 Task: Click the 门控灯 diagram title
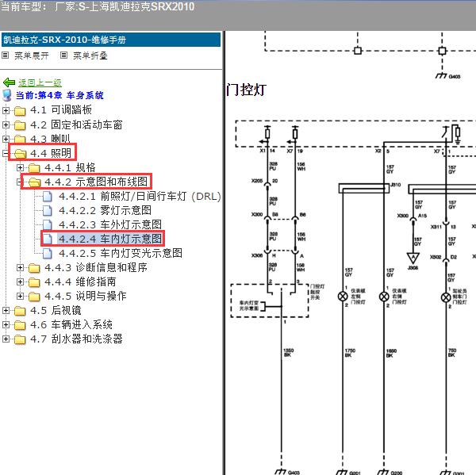[246, 90]
